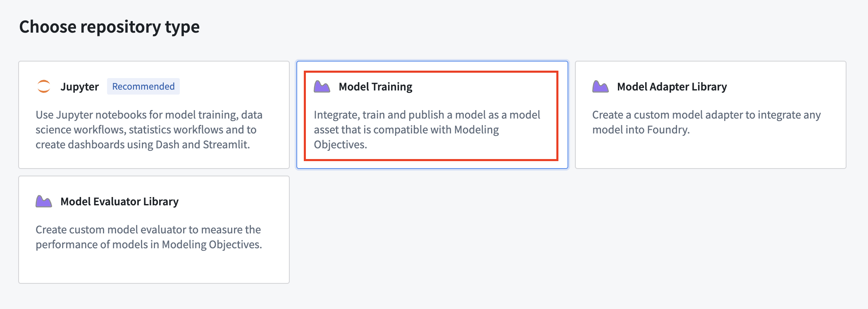Viewport: 868px width, 309px height.
Task: Click the Jupyter notebooks description text
Action: (x=149, y=130)
